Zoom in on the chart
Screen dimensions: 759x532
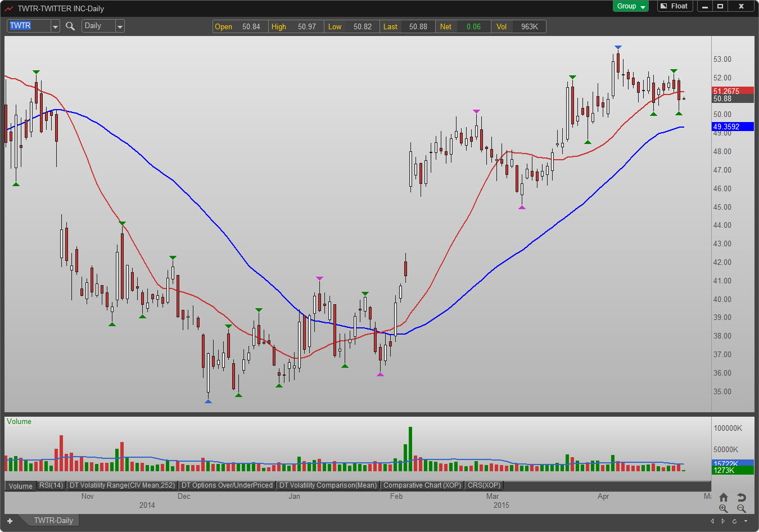click(x=724, y=508)
